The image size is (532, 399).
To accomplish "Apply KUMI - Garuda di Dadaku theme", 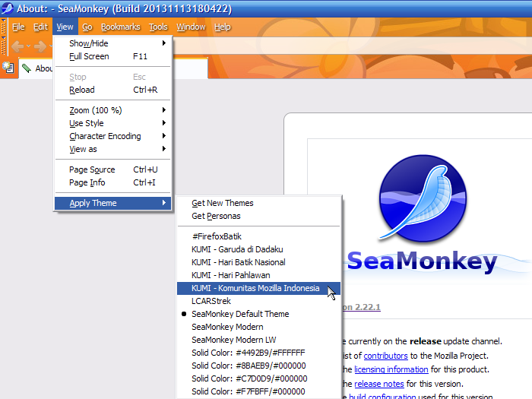I will [x=258, y=249].
